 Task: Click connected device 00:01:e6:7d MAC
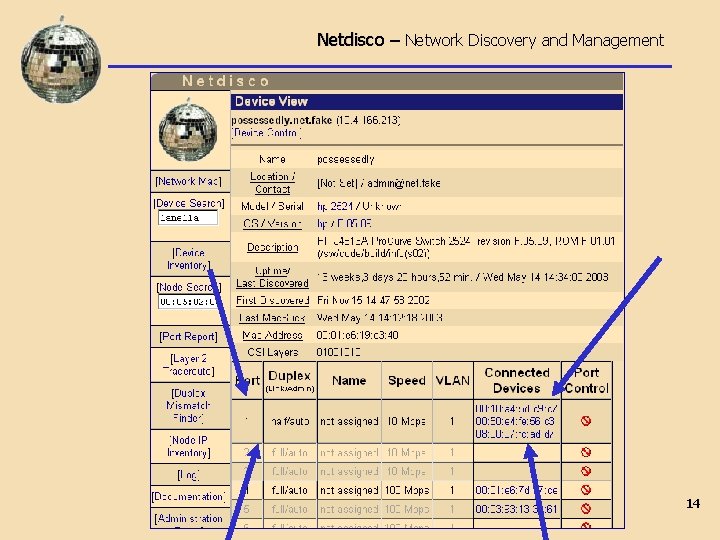click(x=517, y=490)
